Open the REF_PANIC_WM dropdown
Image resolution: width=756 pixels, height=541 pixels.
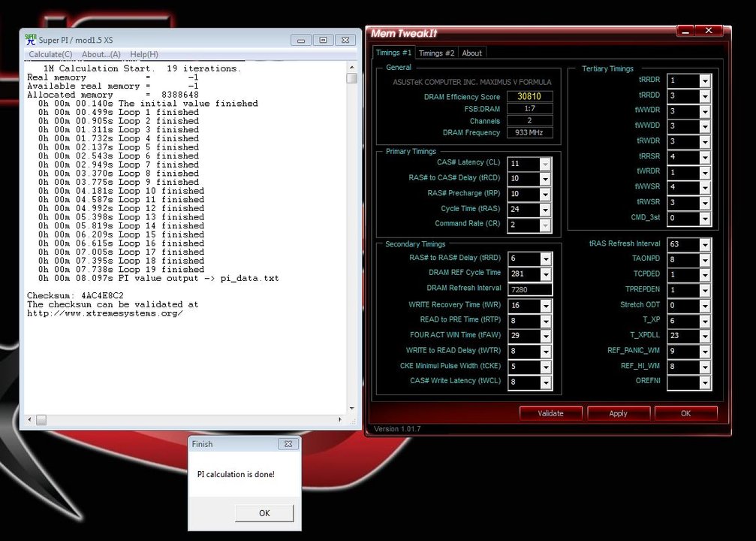[x=705, y=352]
